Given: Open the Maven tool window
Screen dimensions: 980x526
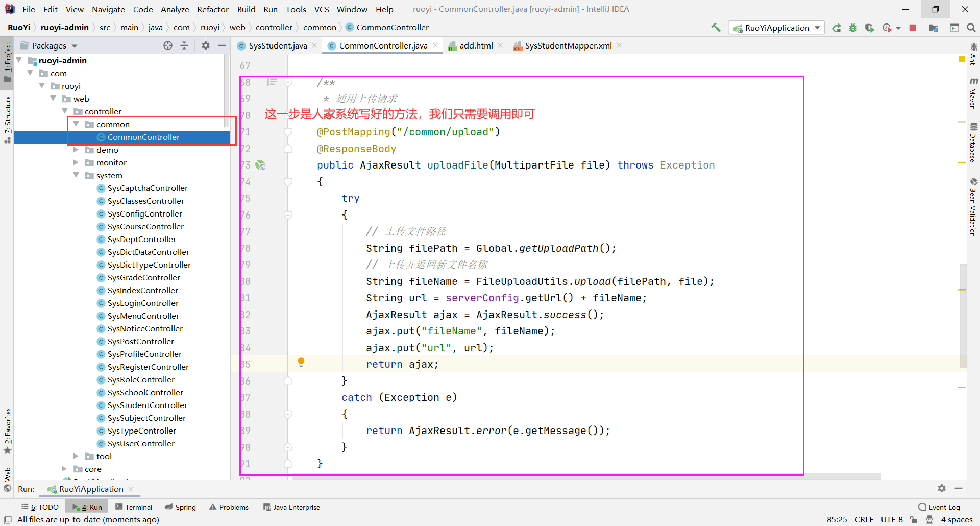Looking at the screenshot, I should (973, 93).
